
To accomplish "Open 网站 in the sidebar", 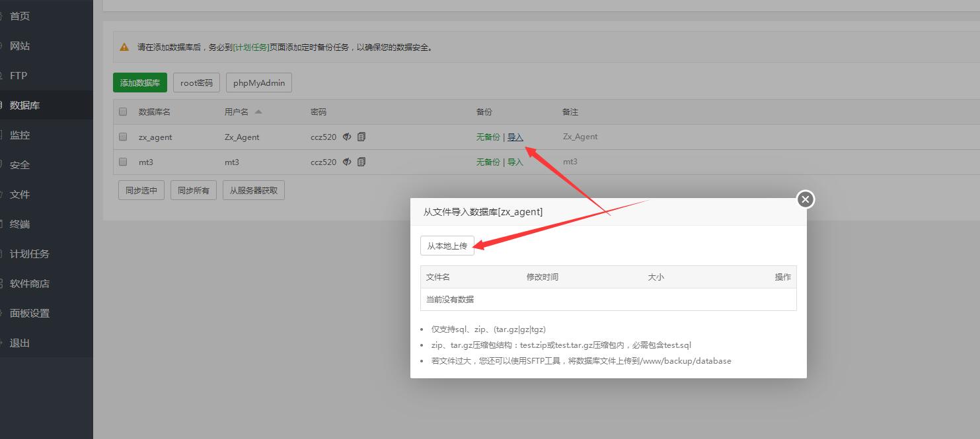I will (x=20, y=46).
